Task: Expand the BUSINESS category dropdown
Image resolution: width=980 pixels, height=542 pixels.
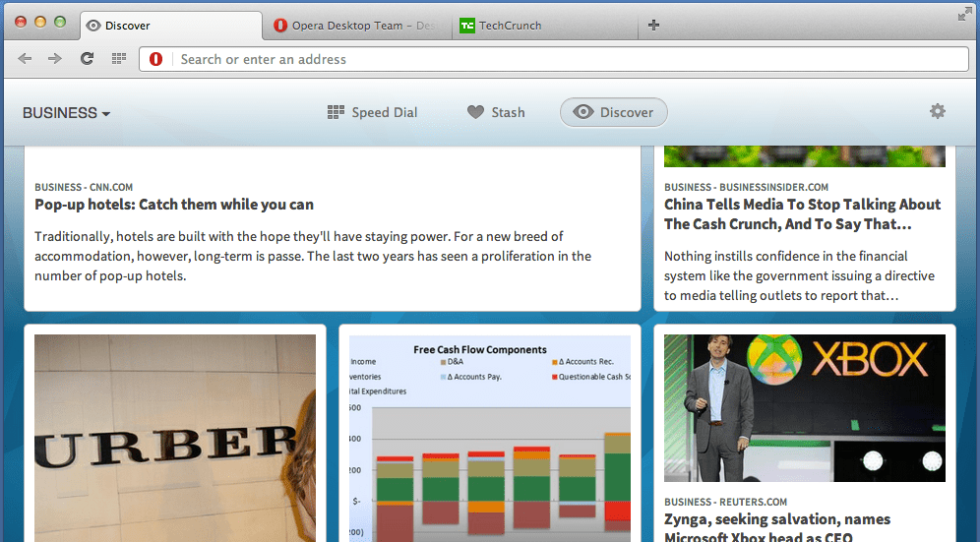Action: 66,113
